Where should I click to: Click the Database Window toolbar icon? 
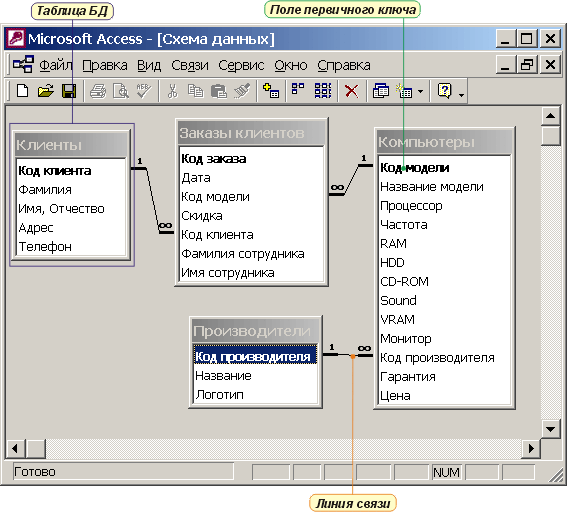coord(381,91)
